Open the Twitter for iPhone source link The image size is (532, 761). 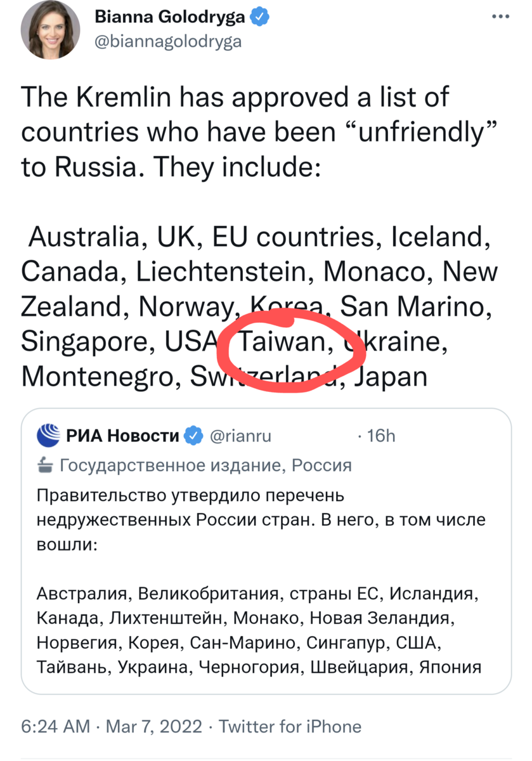pyautogui.click(x=290, y=727)
